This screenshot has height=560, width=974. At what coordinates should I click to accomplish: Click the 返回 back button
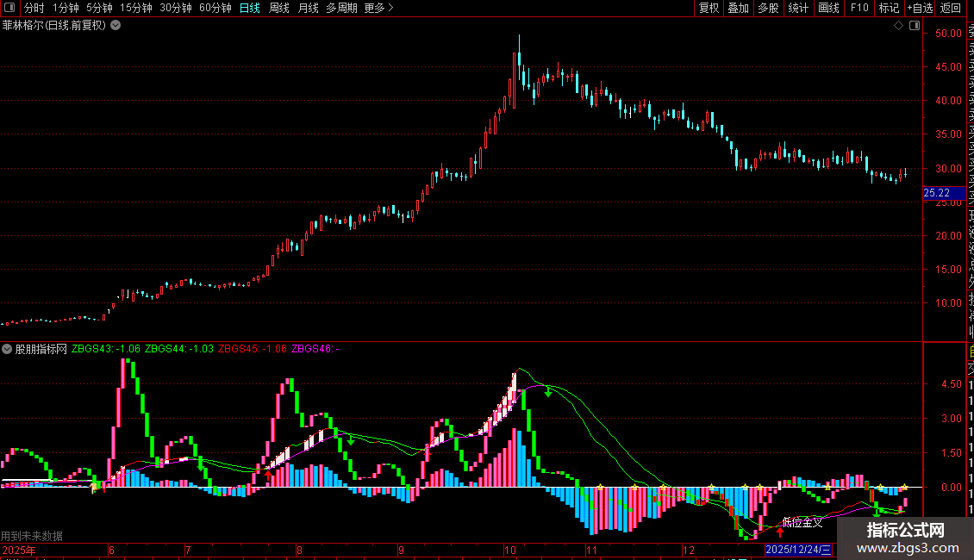(x=951, y=8)
